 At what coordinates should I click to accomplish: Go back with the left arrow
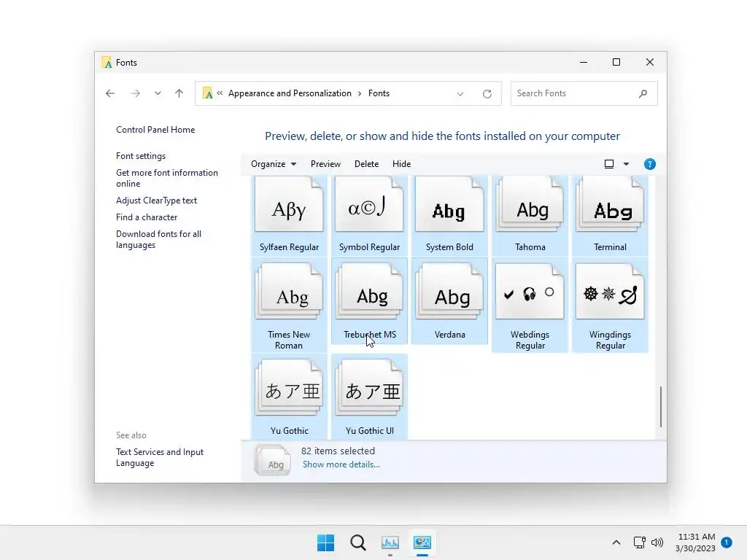pos(110,93)
